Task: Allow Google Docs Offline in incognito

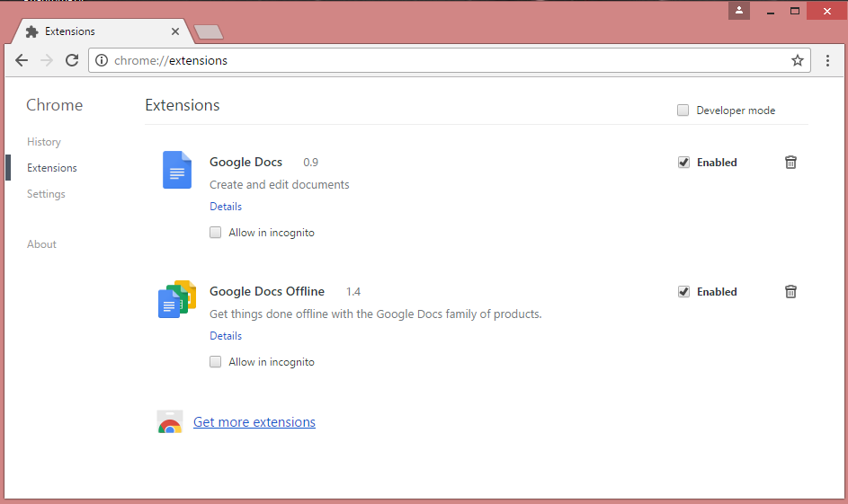Action: click(x=216, y=362)
